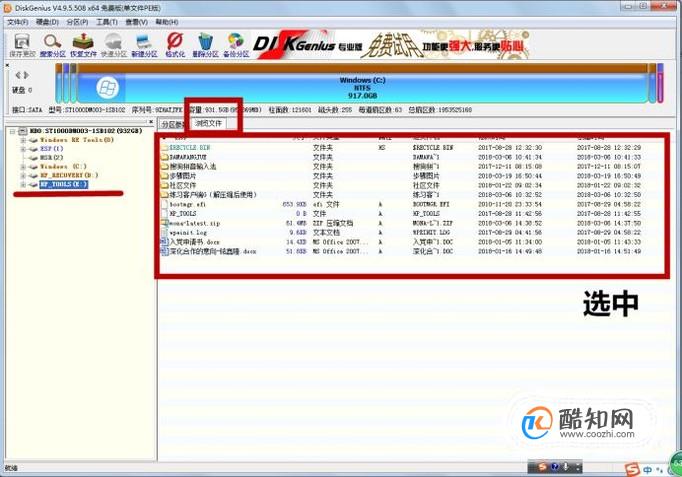Go to previous disk with left arrow

pyautogui.click(x=18, y=75)
